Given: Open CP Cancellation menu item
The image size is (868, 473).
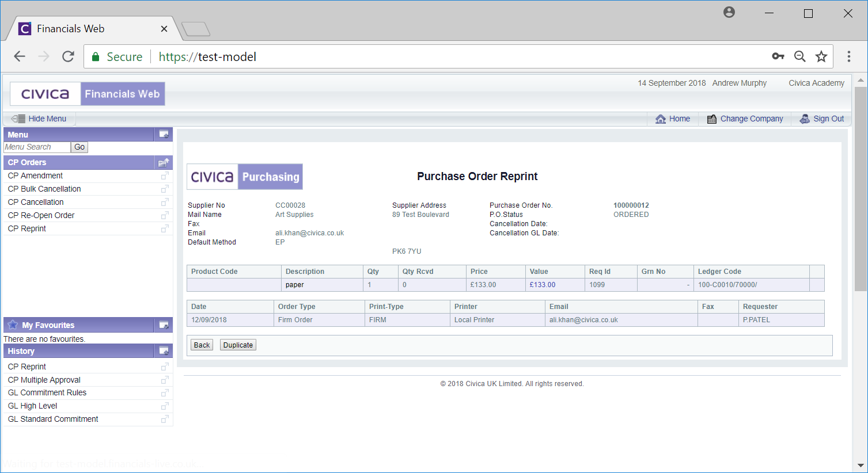Looking at the screenshot, I should click(36, 202).
